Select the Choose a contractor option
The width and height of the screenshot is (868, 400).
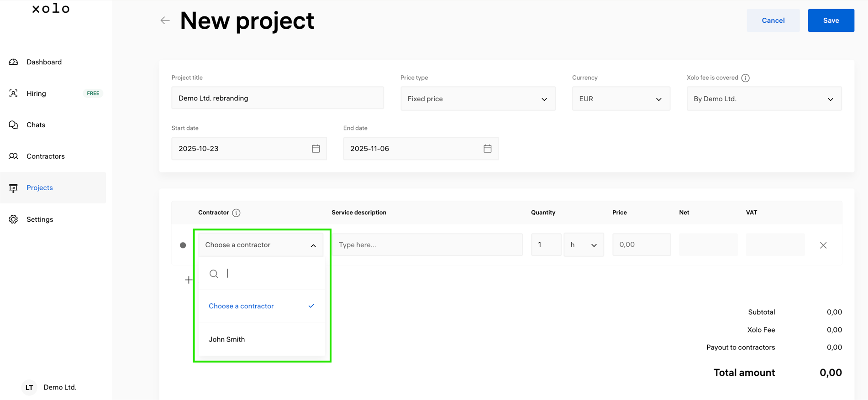241,306
